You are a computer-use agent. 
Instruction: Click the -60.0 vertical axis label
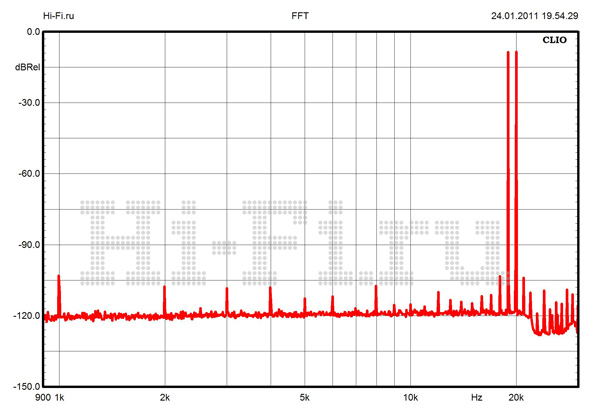[x=28, y=174]
